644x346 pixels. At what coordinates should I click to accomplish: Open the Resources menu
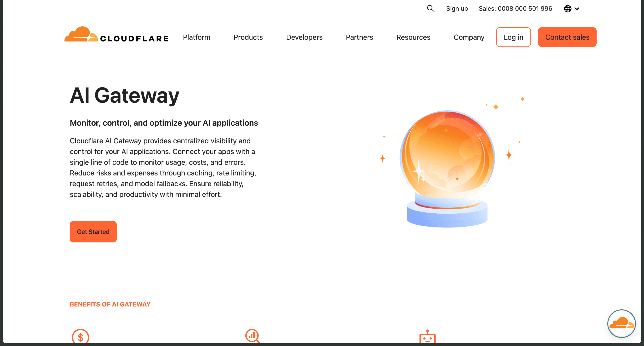pos(413,37)
